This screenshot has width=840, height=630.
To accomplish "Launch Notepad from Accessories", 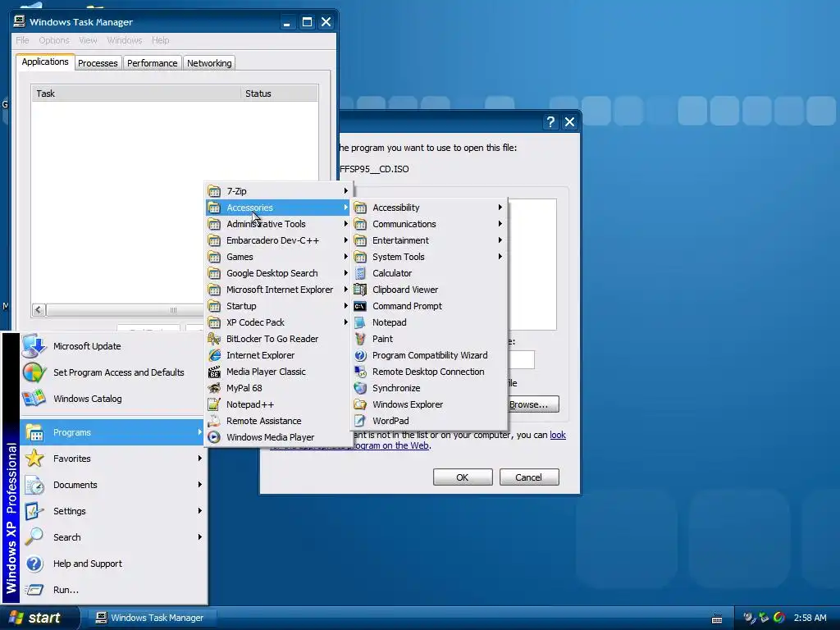I will click(430, 322).
